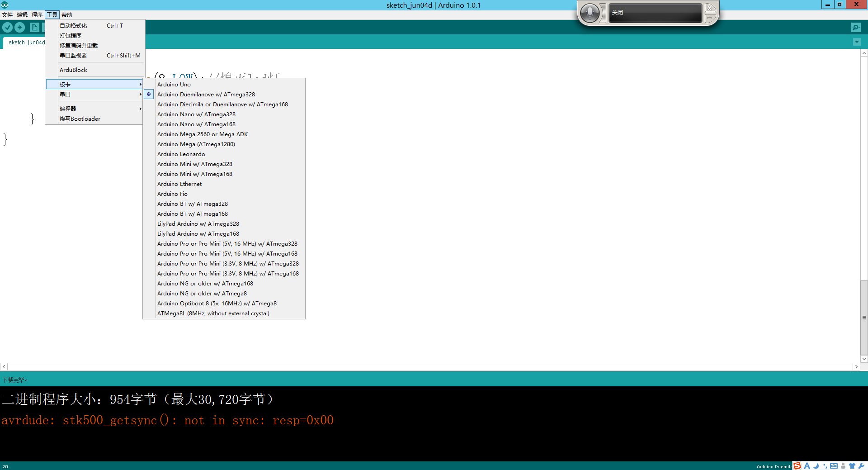The width and height of the screenshot is (868, 470).
Task: Click the speech recognition microphone button
Action: pyautogui.click(x=590, y=13)
